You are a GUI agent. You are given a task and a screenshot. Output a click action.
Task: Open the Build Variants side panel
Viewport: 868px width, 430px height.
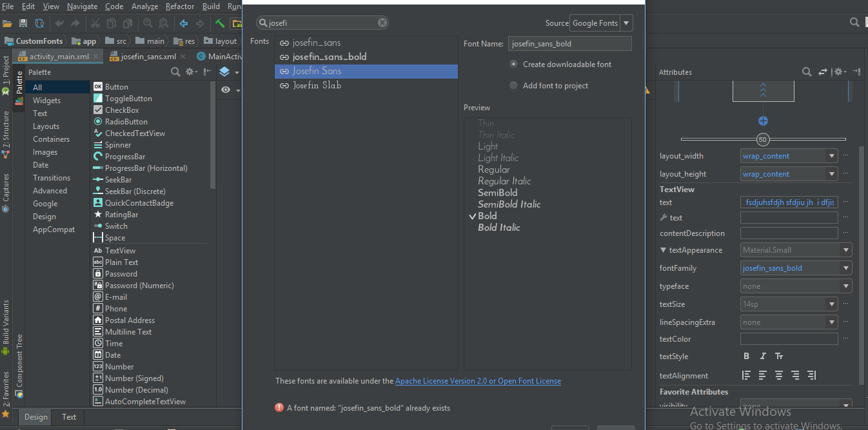(x=6, y=327)
